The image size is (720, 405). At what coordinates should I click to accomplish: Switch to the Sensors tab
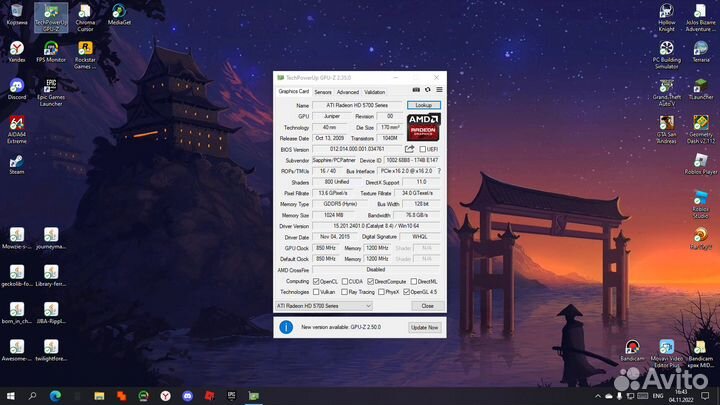coord(323,91)
